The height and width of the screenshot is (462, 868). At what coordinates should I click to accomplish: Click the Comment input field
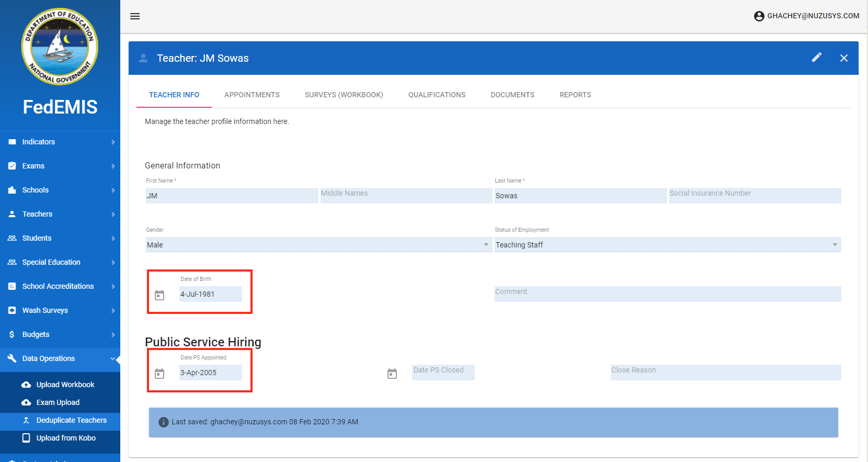(667, 294)
